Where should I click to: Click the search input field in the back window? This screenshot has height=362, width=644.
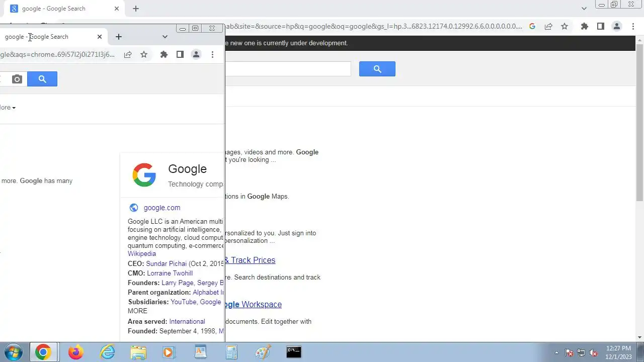tap(288, 69)
